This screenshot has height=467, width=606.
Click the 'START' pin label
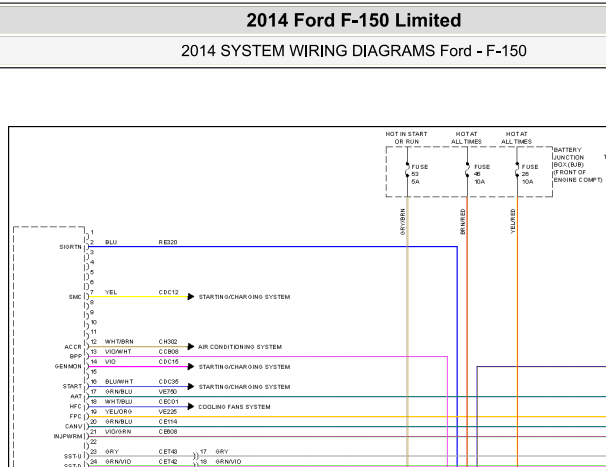pos(72,386)
